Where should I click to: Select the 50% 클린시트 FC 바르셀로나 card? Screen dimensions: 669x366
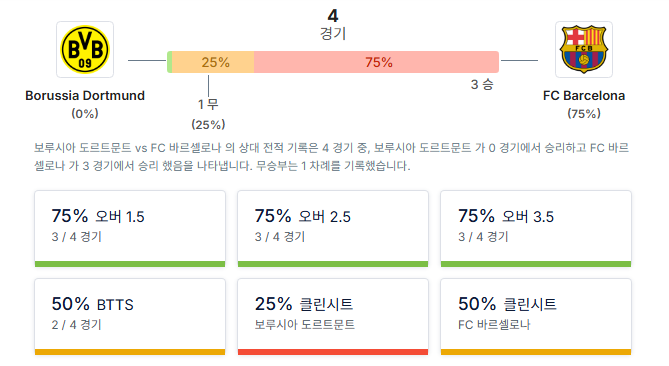(x=536, y=317)
